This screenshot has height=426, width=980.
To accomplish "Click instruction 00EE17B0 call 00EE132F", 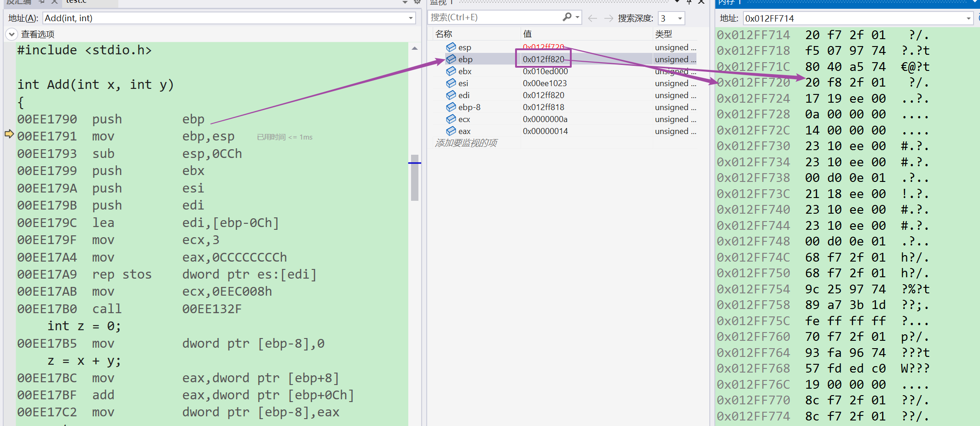I will click(129, 309).
